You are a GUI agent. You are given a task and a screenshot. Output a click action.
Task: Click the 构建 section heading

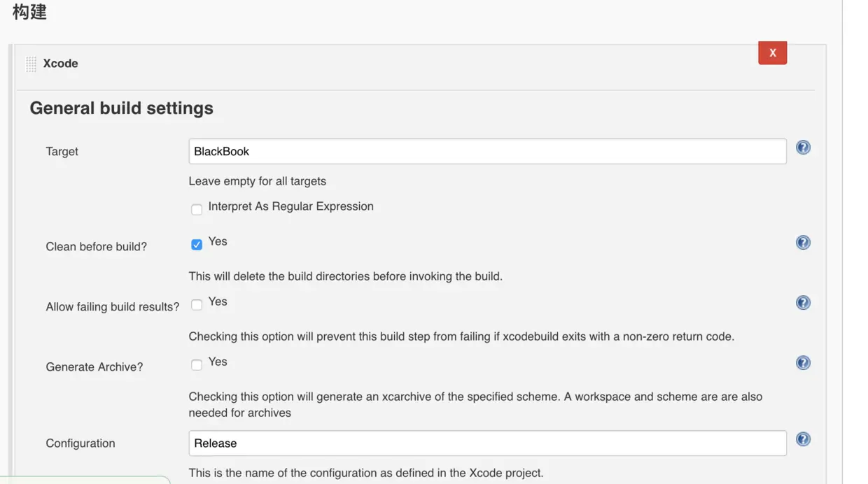[x=29, y=12]
